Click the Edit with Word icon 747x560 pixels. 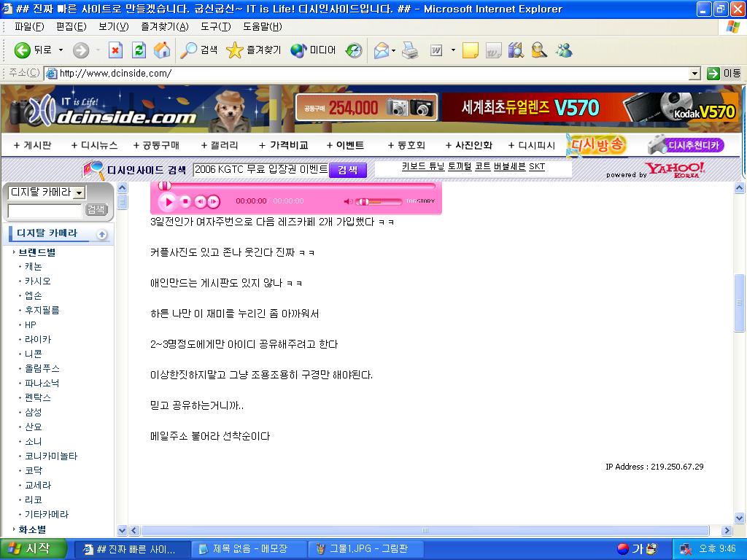coord(436,50)
